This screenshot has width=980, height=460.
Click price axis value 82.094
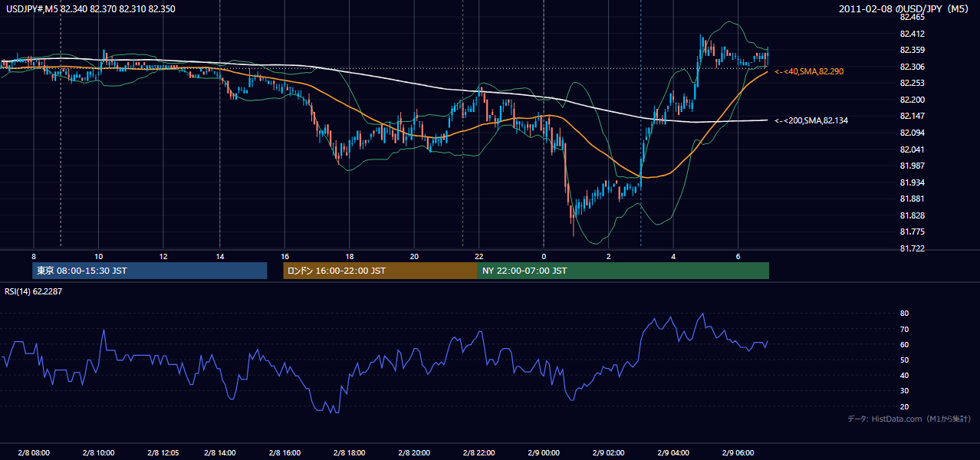click(913, 133)
